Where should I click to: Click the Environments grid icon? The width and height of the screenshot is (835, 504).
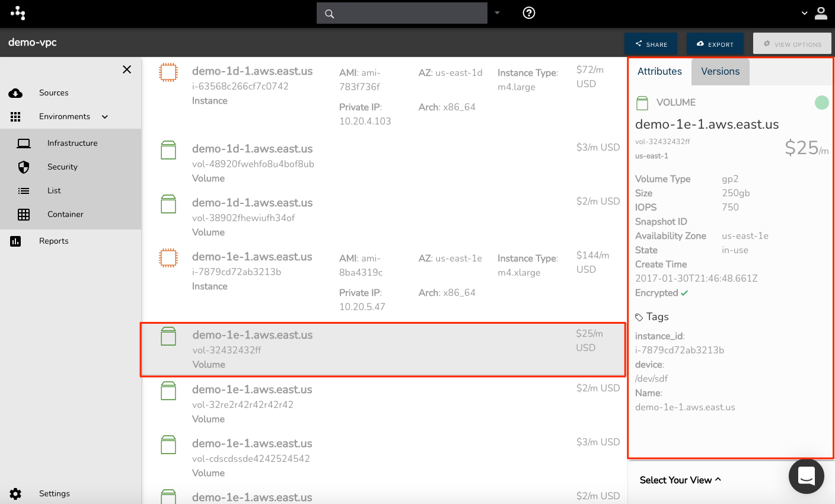point(15,117)
